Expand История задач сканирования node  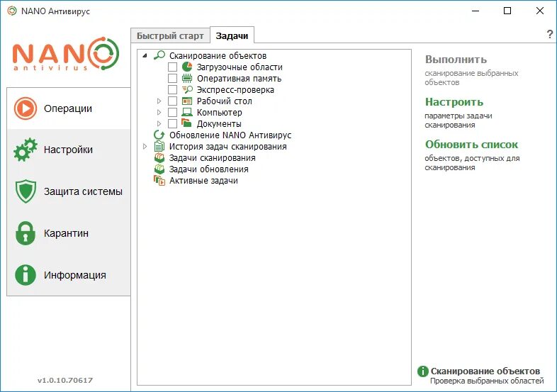pos(145,147)
